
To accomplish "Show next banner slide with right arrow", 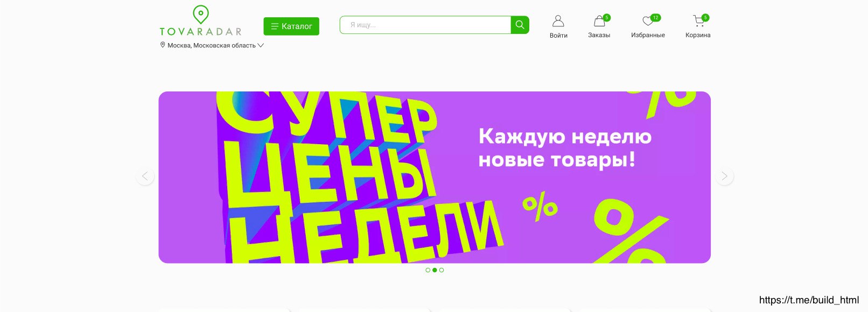I will pyautogui.click(x=724, y=176).
